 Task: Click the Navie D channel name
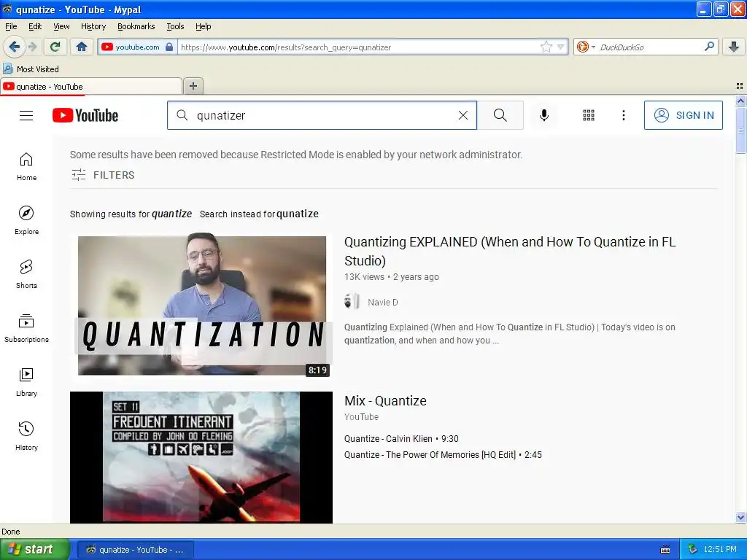(x=382, y=303)
